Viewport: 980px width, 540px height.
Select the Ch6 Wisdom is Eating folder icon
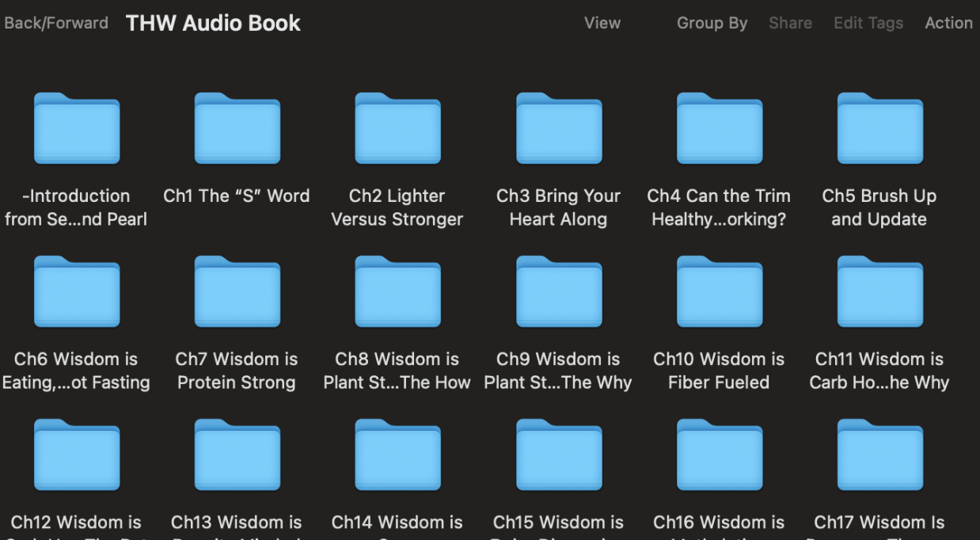[x=77, y=291]
